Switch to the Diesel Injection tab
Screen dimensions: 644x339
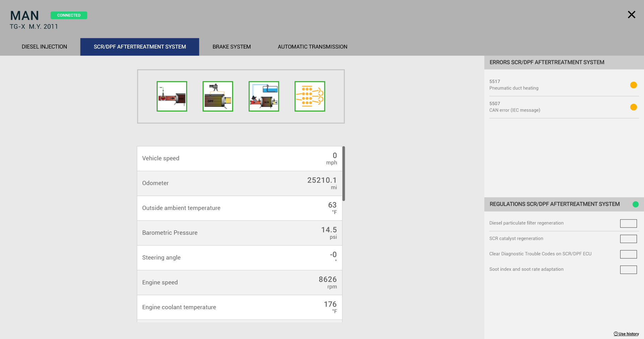pyautogui.click(x=44, y=47)
